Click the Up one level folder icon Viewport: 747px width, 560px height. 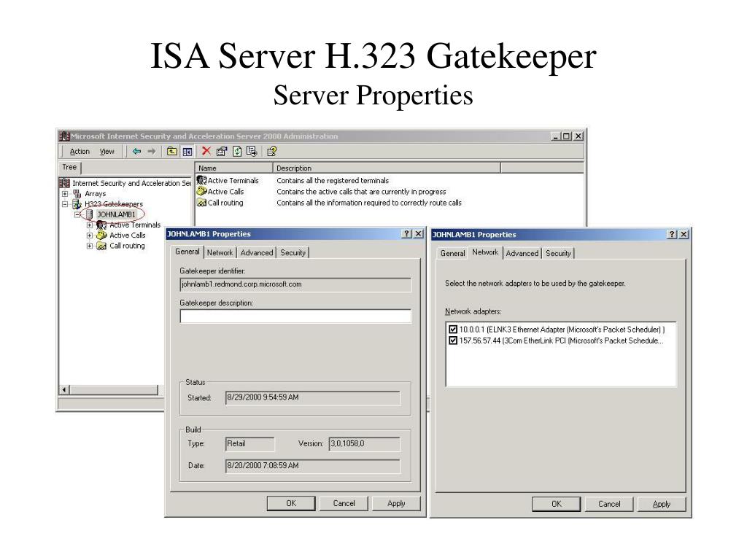pyautogui.click(x=172, y=152)
